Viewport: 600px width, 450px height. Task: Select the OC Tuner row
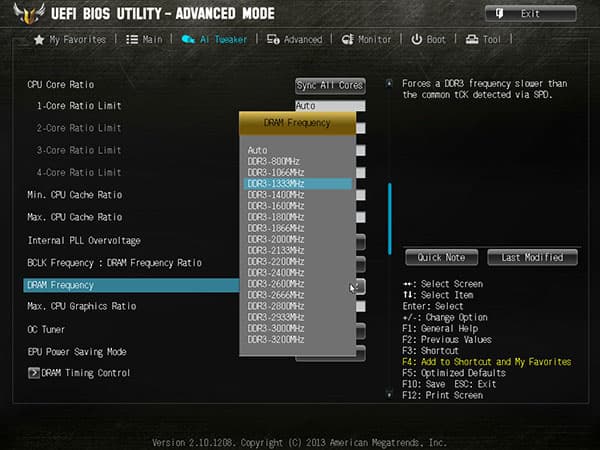pos(46,329)
